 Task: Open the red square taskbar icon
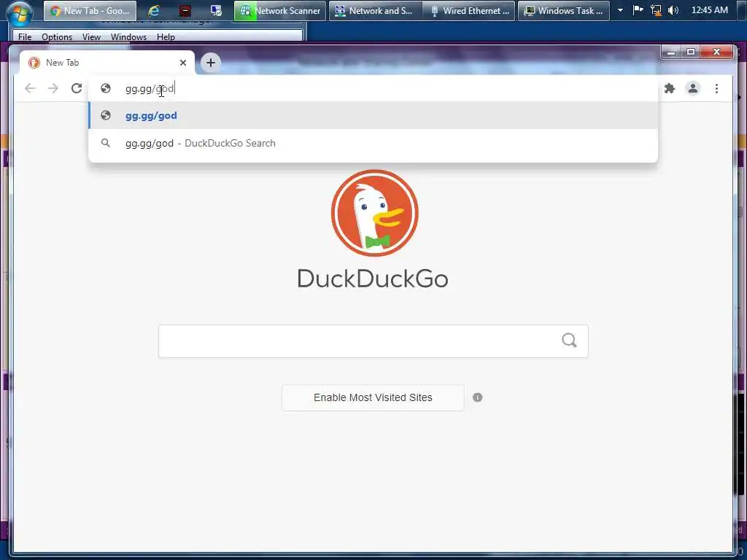pyautogui.click(x=185, y=10)
